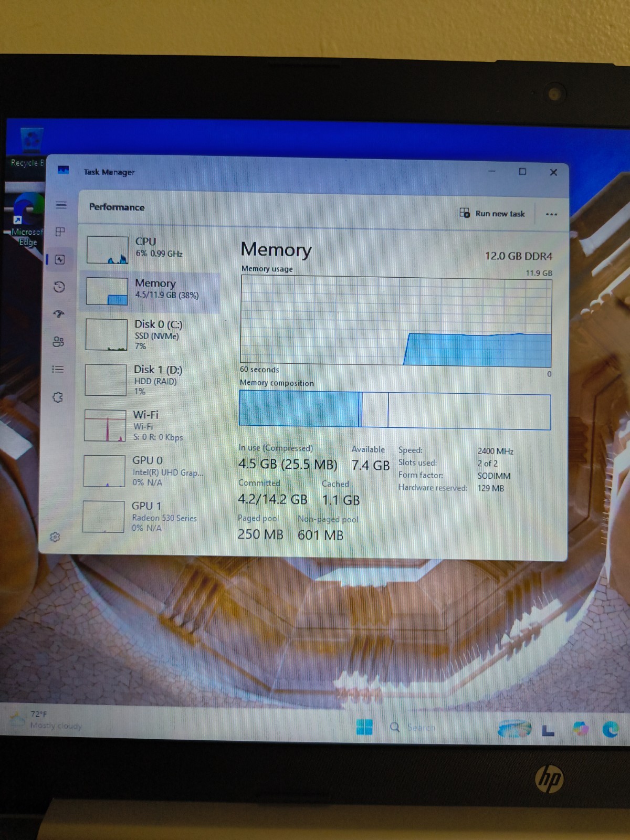Open Microsoft Edge from the taskbar

click(611, 730)
